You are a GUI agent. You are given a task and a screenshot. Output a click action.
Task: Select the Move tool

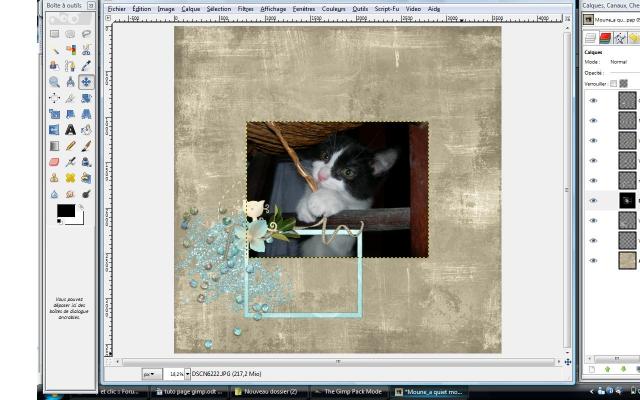point(86,82)
